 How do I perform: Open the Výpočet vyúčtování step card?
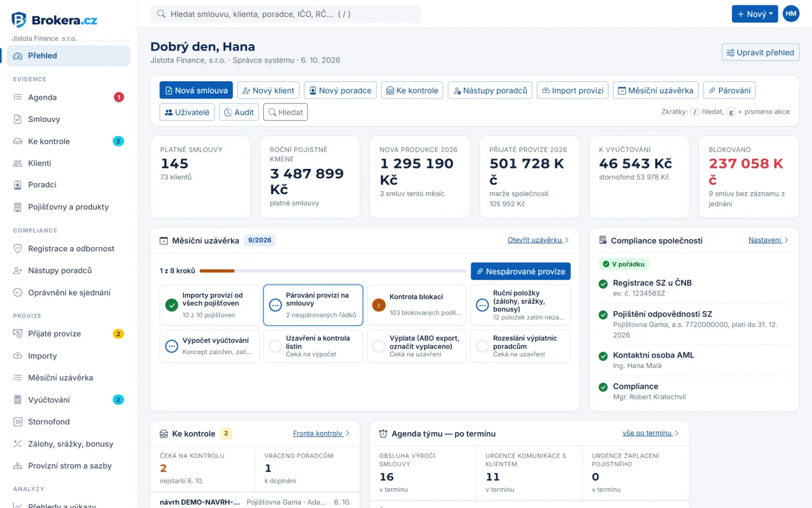click(x=209, y=347)
